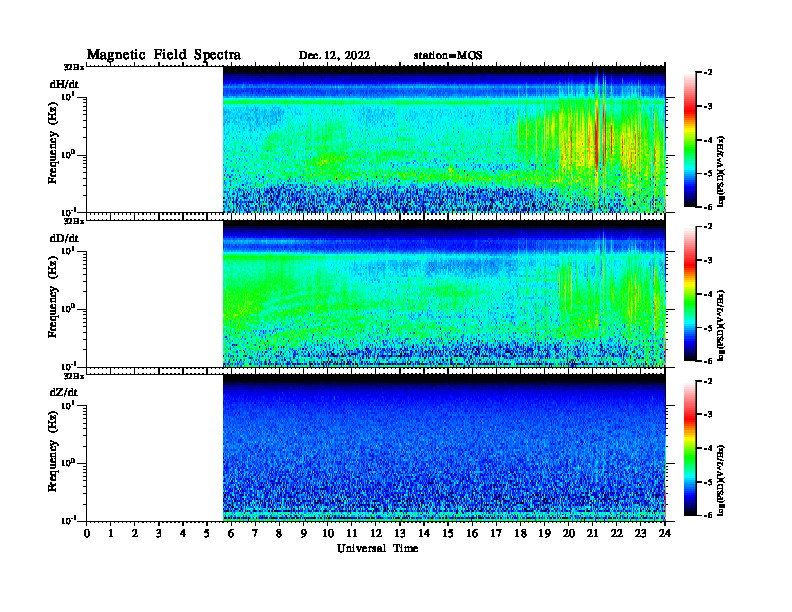The image size is (792, 612).
Task: Click hour tick label '20' on time axis
Action: pos(569,533)
